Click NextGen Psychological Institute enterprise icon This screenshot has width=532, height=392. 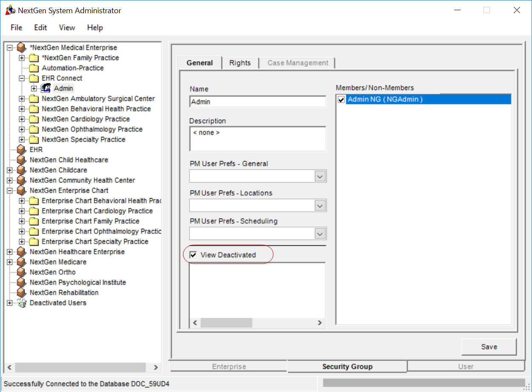pos(22,282)
